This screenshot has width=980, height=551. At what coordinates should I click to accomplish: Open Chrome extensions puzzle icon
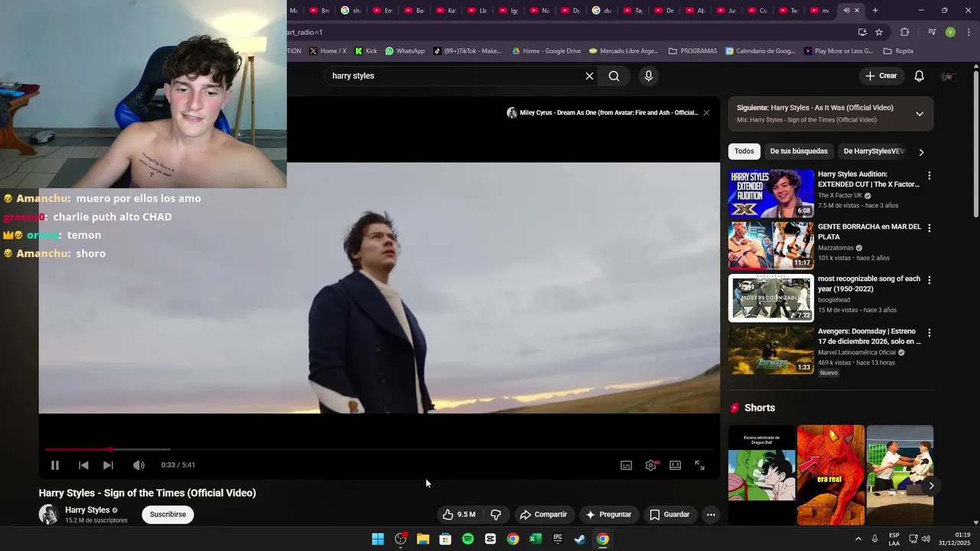905,32
